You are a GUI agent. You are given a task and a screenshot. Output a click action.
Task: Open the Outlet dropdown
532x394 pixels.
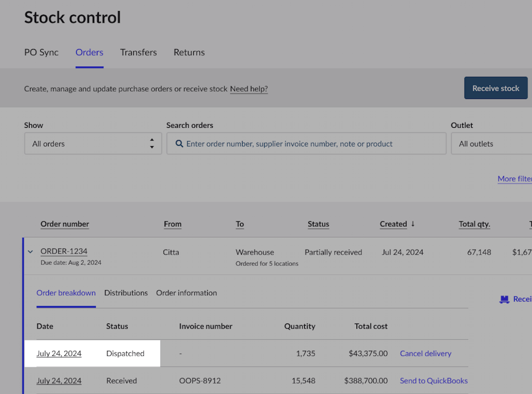491,144
